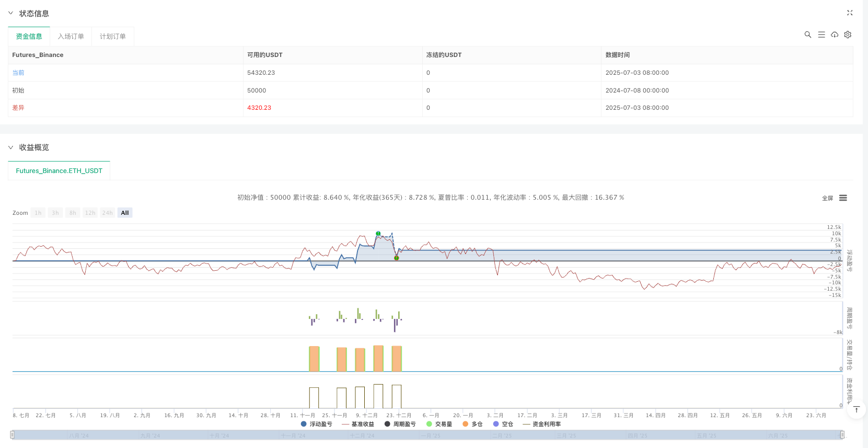Click the 全屏 fullscreen button
Screen dimensions: 868x448
point(827,198)
